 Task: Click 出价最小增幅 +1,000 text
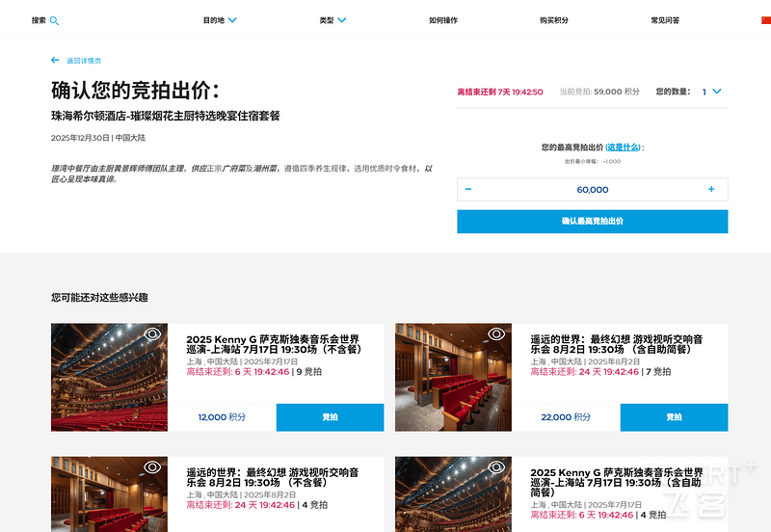click(x=593, y=161)
